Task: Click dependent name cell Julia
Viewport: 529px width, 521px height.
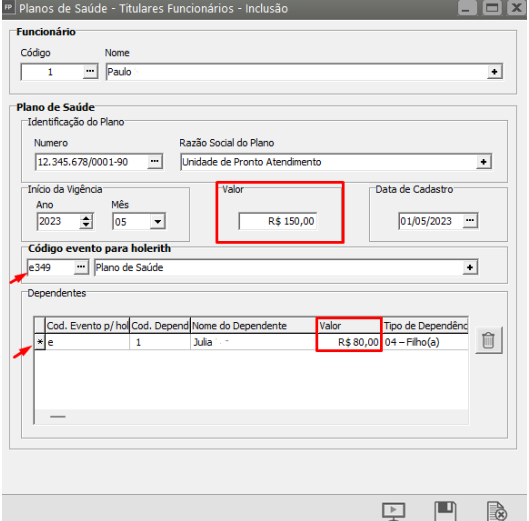Action: click(253, 342)
